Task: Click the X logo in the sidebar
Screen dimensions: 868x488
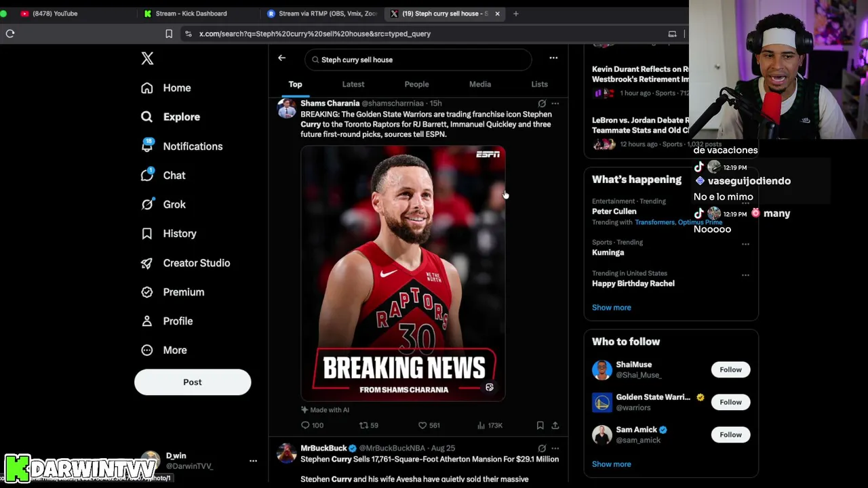Action: pos(147,58)
